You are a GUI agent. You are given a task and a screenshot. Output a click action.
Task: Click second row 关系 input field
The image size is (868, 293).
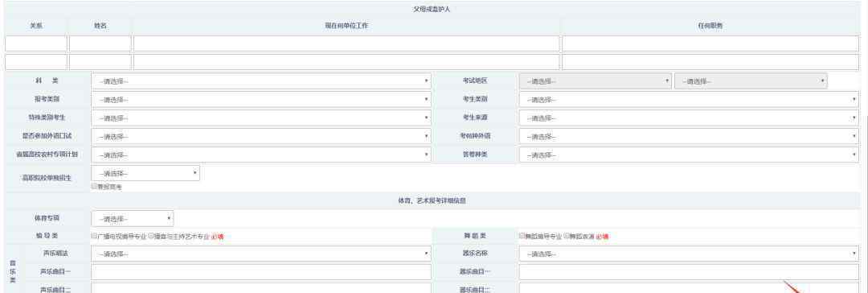[x=36, y=62]
